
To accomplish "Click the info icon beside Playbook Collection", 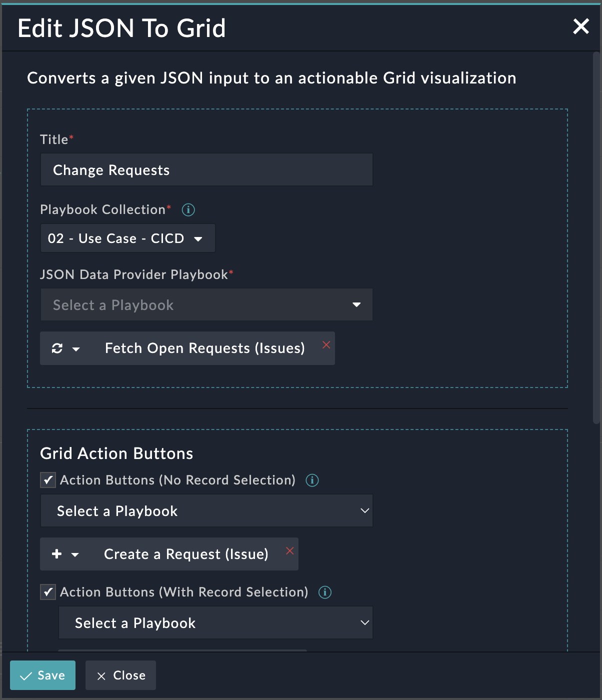I will (x=188, y=209).
